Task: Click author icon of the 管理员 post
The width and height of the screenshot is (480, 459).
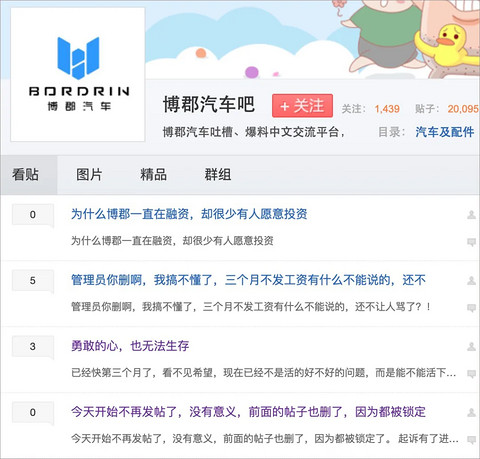Action: click(471, 281)
